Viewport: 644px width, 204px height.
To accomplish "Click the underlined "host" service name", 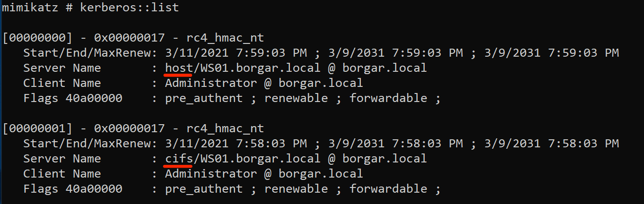I will pyautogui.click(x=179, y=68).
